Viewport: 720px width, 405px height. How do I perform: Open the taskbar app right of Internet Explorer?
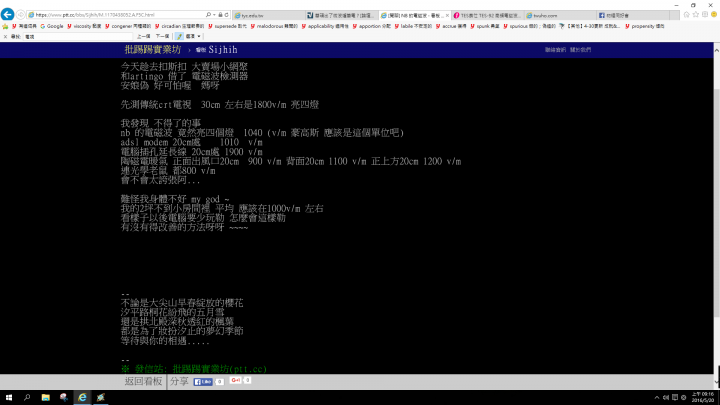101,398
